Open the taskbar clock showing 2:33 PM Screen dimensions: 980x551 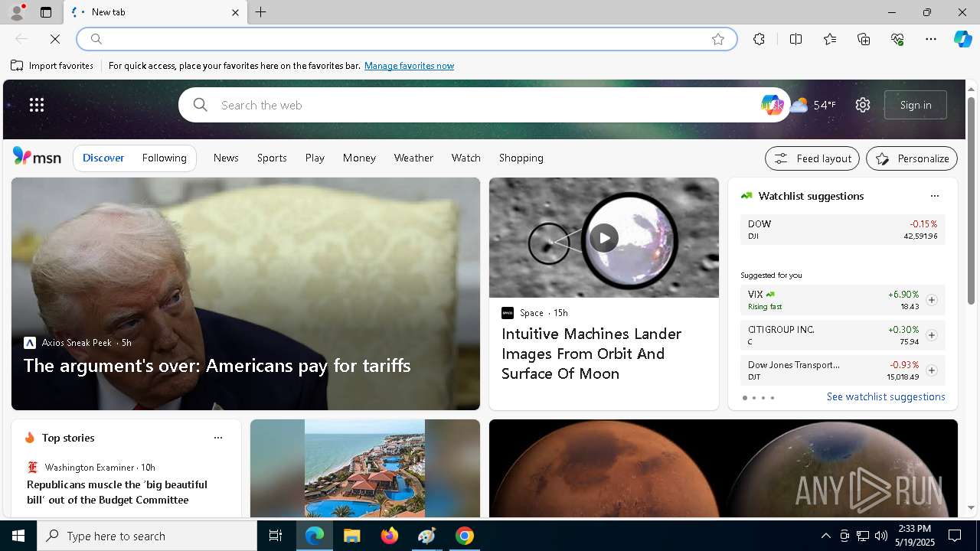(914, 536)
